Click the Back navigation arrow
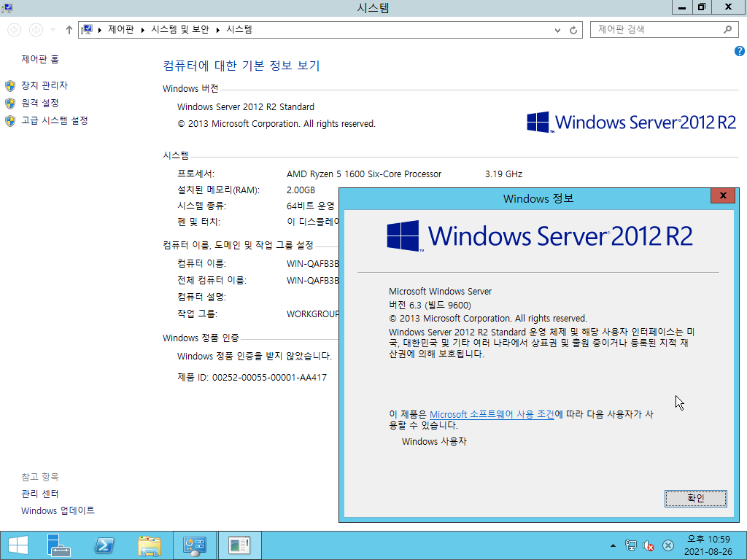 click(15, 30)
